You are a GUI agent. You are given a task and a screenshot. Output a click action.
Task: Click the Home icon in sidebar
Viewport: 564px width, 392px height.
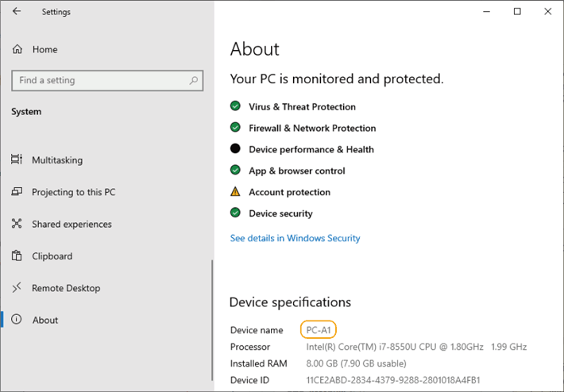pyautogui.click(x=17, y=49)
